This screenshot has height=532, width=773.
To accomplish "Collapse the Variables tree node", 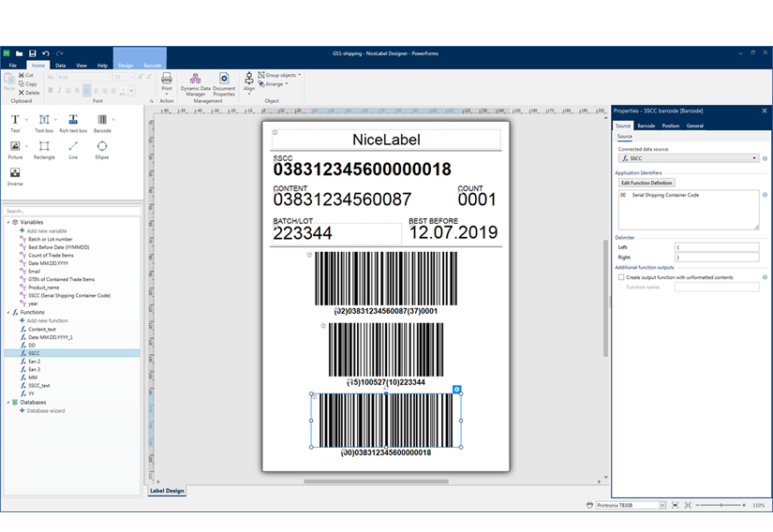I will click(x=7, y=222).
